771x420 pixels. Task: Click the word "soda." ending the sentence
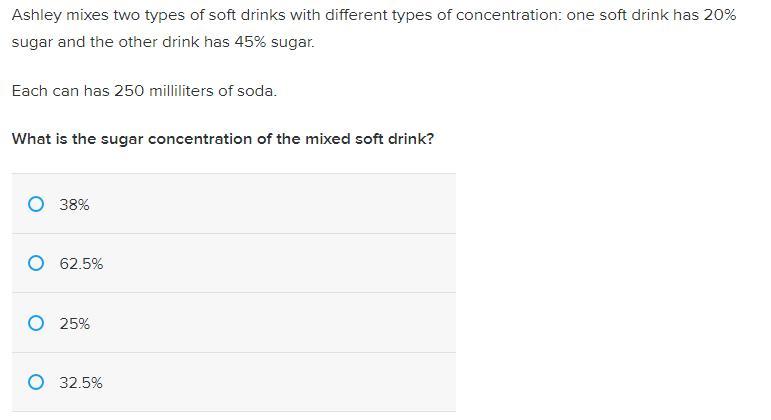(255, 91)
